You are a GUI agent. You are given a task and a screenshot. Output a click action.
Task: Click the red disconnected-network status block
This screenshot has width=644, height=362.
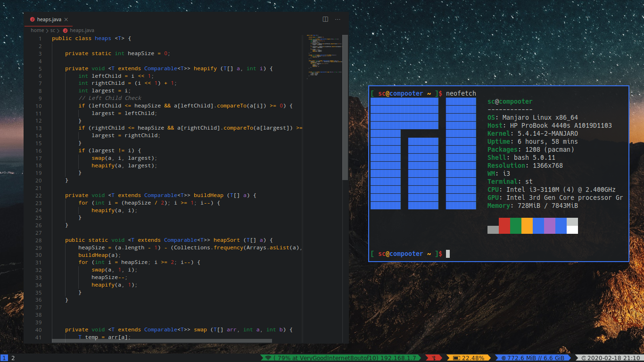tap(434, 358)
